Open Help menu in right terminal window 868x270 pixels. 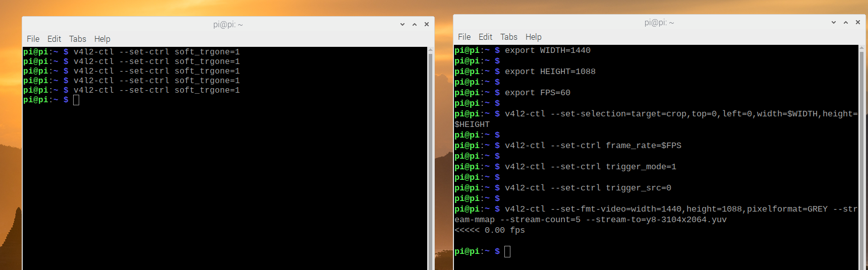tap(533, 37)
